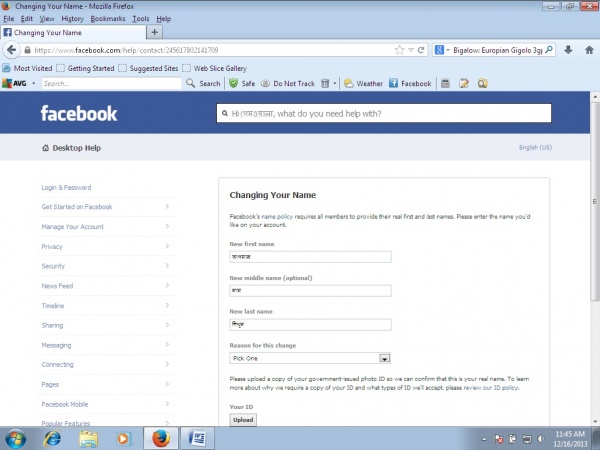Open the History menu
This screenshot has height=450, width=600.
coord(72,19)
